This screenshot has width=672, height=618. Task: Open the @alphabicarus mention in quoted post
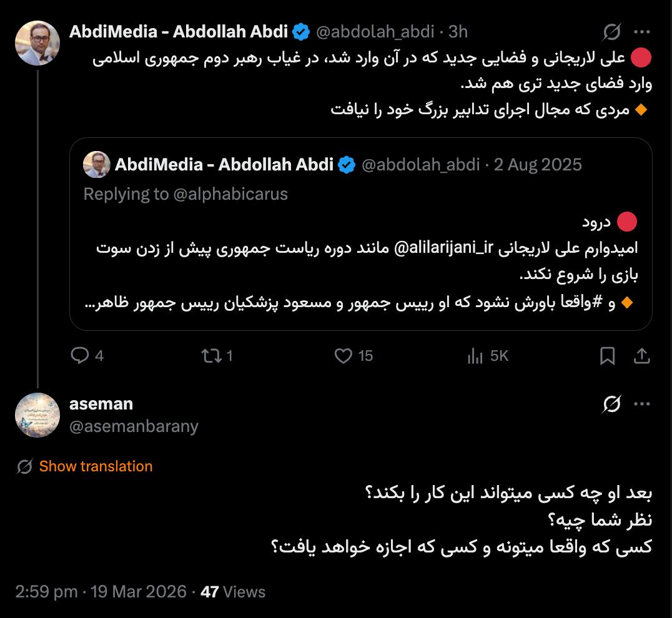coord(230,194)
